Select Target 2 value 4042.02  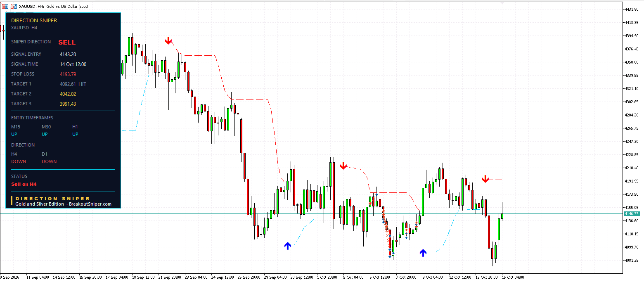click(x=68, y=94)
